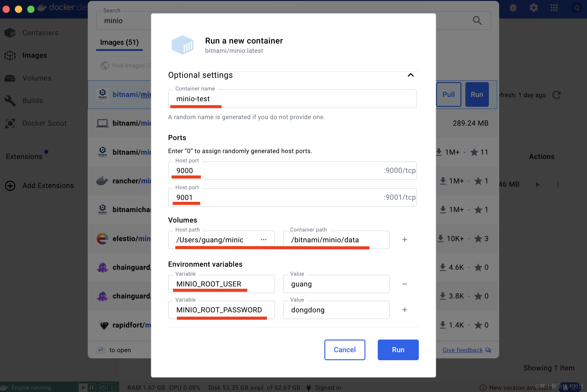Open the Give feedback link
587x392 pixels.
click(462, 350)
